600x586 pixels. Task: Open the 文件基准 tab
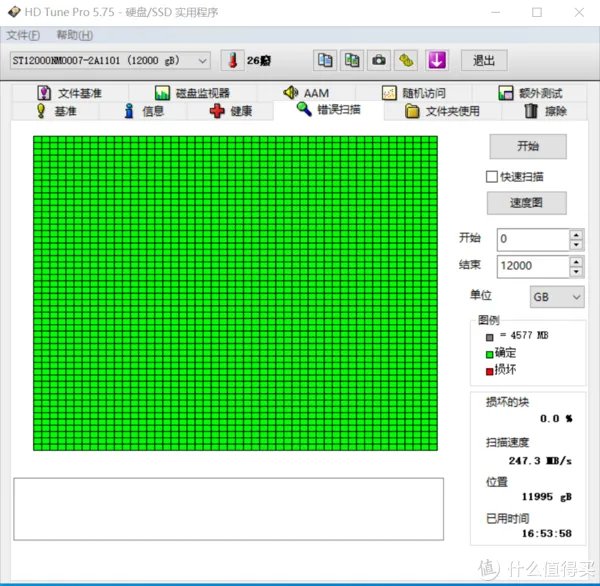[x=70, y=93]
